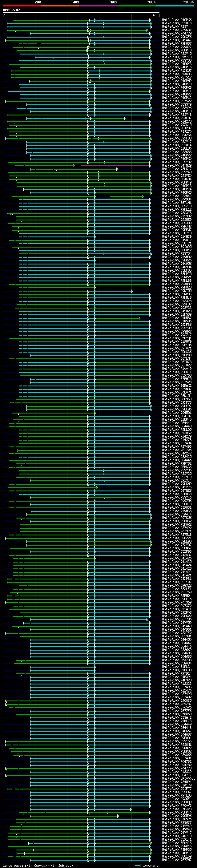Select the UniRef100_P10049 label
This screenshot has height=868, width=197.
coord(177,369)
